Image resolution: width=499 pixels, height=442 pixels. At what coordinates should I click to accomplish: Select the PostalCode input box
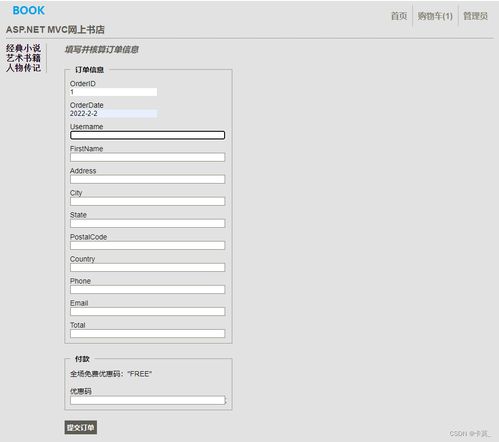(x=147, y=245)
